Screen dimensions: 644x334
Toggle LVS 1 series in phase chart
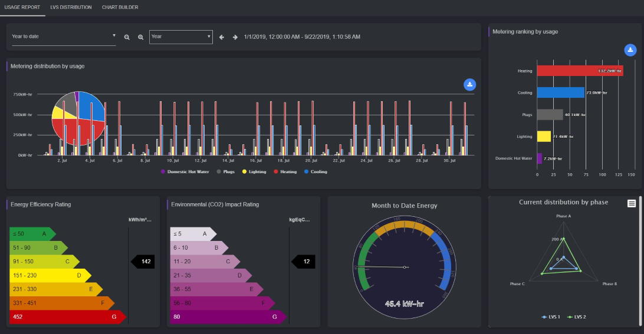[551, 317]
